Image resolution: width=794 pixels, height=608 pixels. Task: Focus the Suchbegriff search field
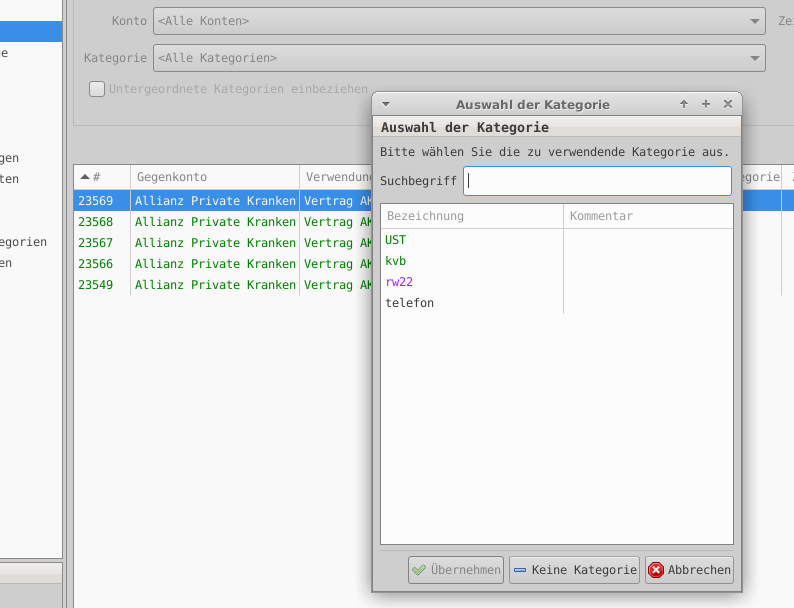[x=597, y=181]
